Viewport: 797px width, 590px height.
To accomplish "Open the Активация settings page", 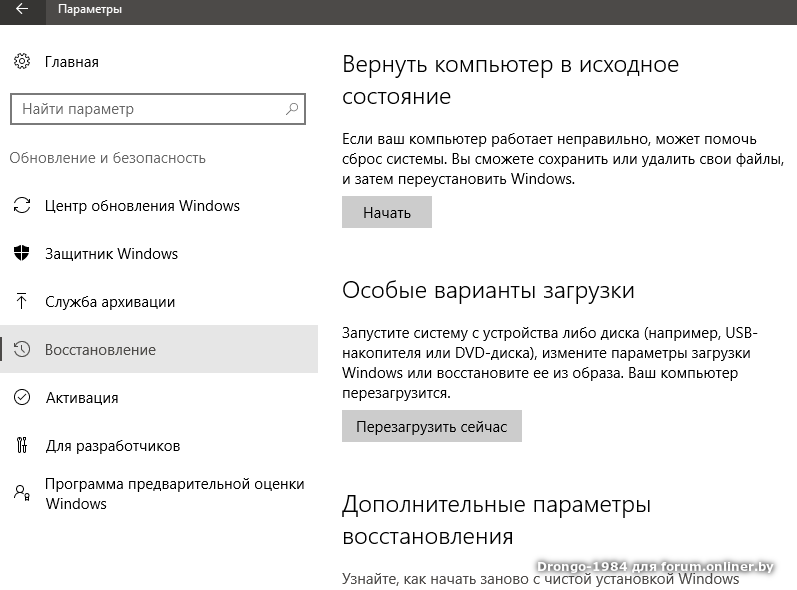I will pyautogui.click(x=82, y=398).
